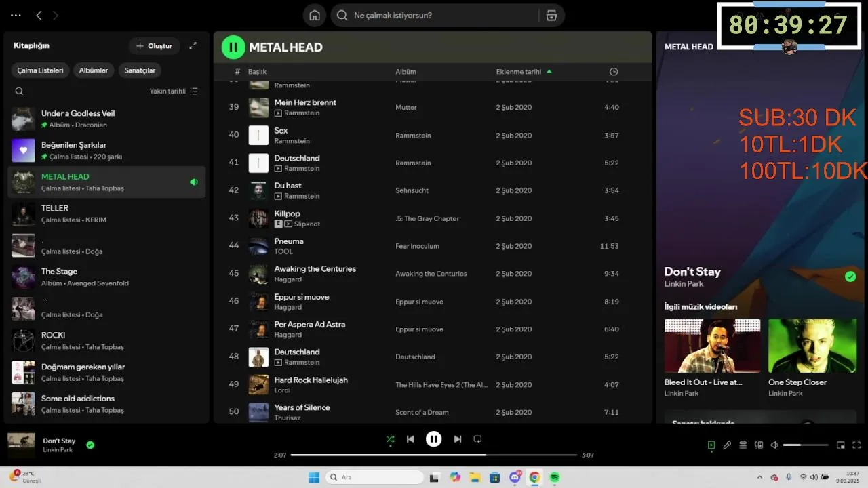Click the browse icon in the search bar
The height and width of the screenshot is (488, 868).
(551, 16)
